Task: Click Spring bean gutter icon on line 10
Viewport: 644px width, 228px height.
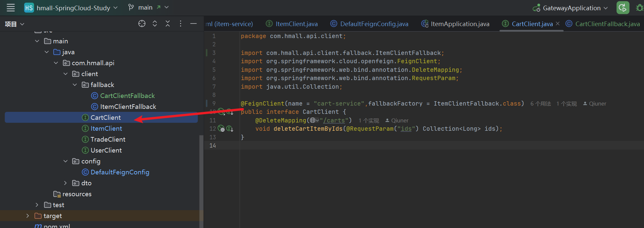Action: point(221,112)
